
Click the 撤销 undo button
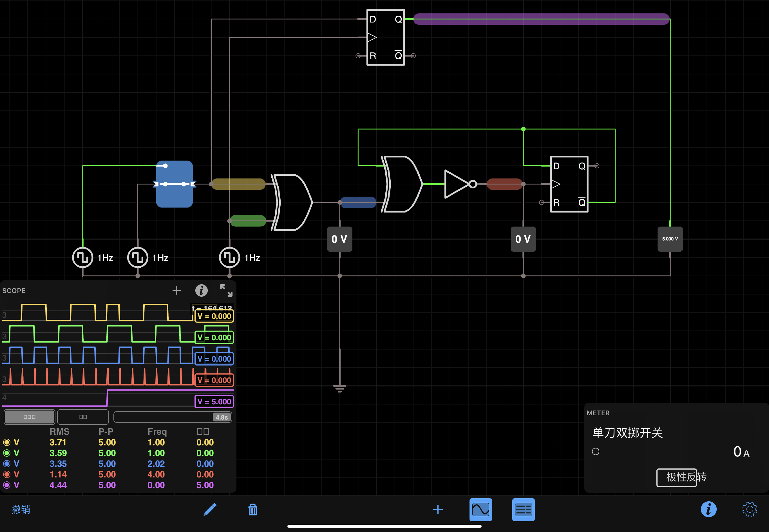click(x=21, y=509)
